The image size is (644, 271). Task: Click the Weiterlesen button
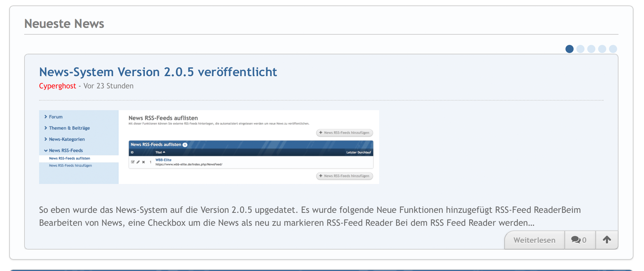tap(535, 240)
